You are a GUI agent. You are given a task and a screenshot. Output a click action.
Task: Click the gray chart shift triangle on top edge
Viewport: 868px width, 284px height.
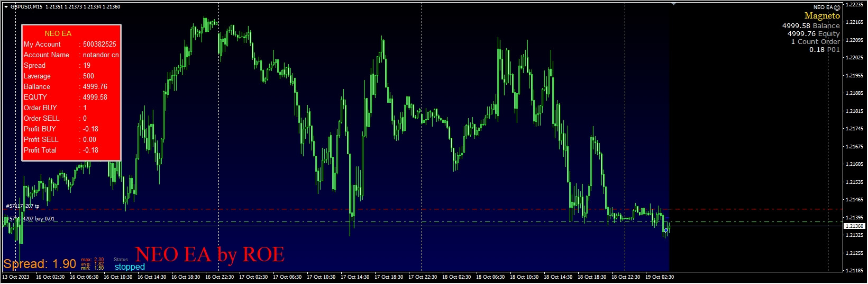pyautogui.click(x=673, y=4)
